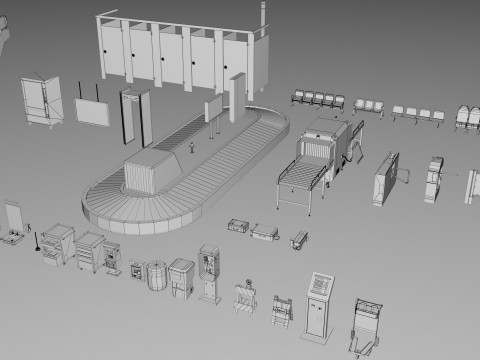Select the tall pillar panel behind the carousel
The height and width of the screenshot is (360, 480).
pos(238,97)
